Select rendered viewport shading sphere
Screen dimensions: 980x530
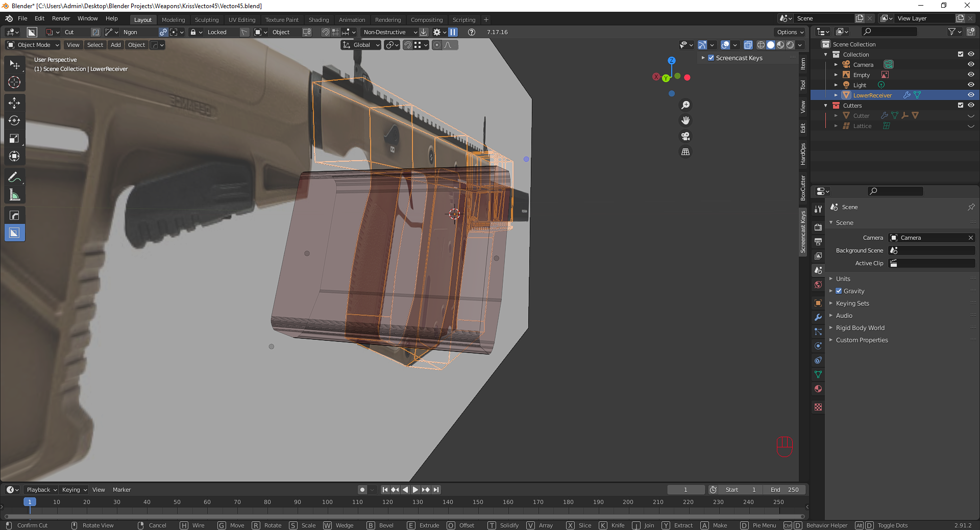point(790,45)
